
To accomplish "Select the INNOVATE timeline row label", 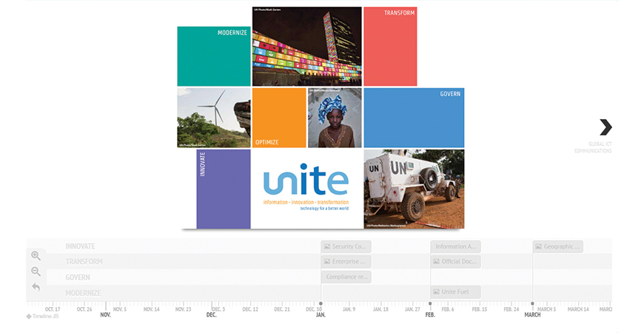I will click(80, 246).
